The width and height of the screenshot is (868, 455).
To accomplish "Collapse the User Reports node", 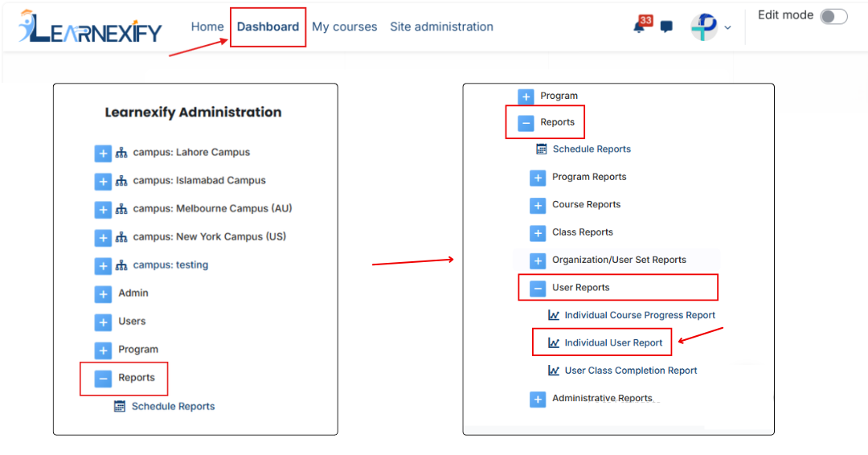I will click(538, 289).
